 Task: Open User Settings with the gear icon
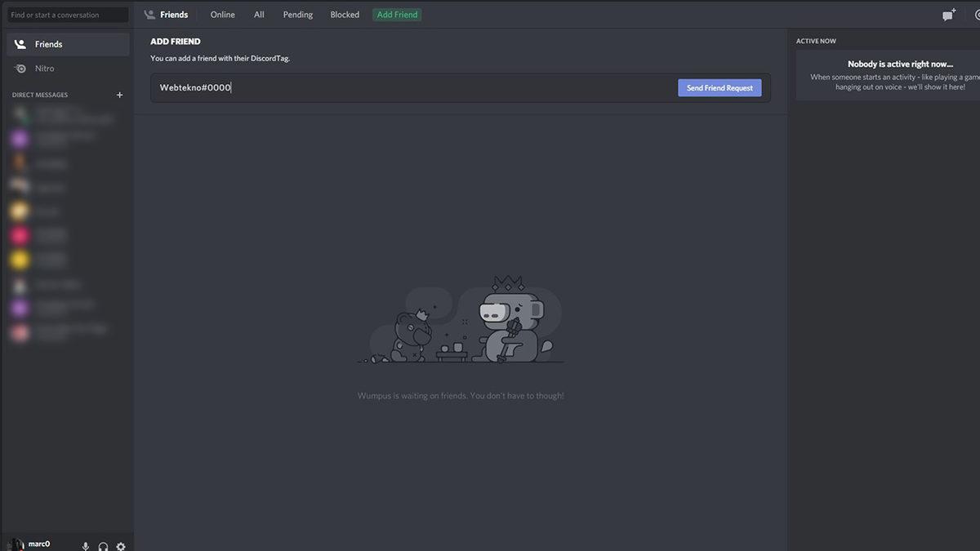click(x=120, y=545)
